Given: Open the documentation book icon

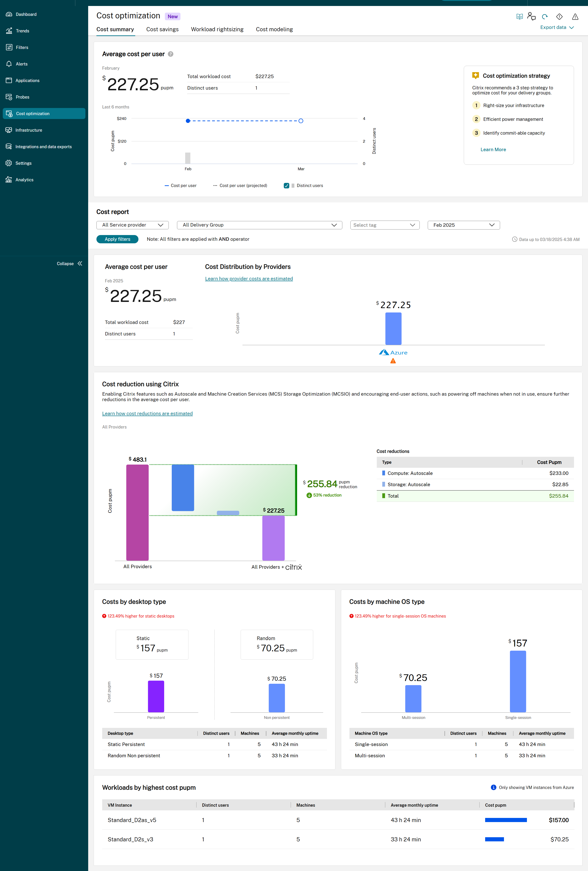Looking at the screenshot, I should point(519,17).
